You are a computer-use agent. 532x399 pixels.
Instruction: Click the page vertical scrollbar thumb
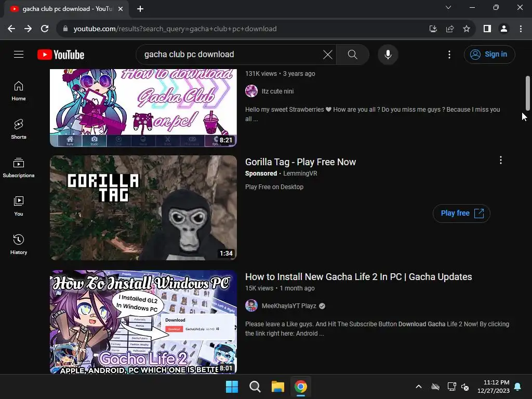click(528, 93)
